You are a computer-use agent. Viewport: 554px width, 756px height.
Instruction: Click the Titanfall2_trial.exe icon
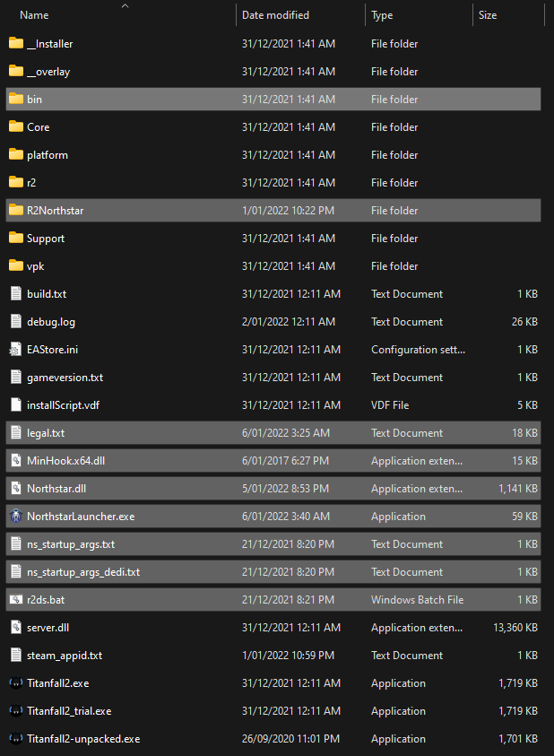[x=15, y=711]
